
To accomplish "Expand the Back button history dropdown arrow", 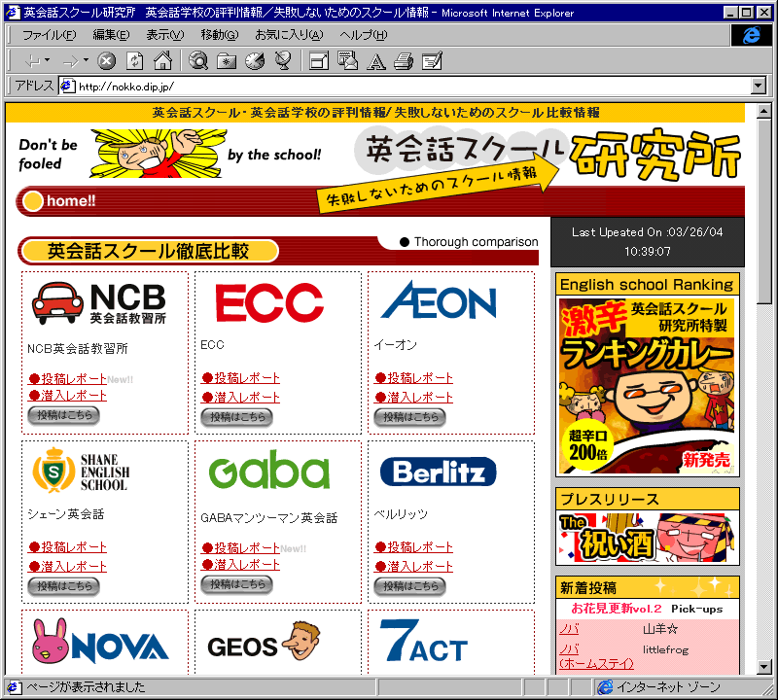I will tap(47, 60).
